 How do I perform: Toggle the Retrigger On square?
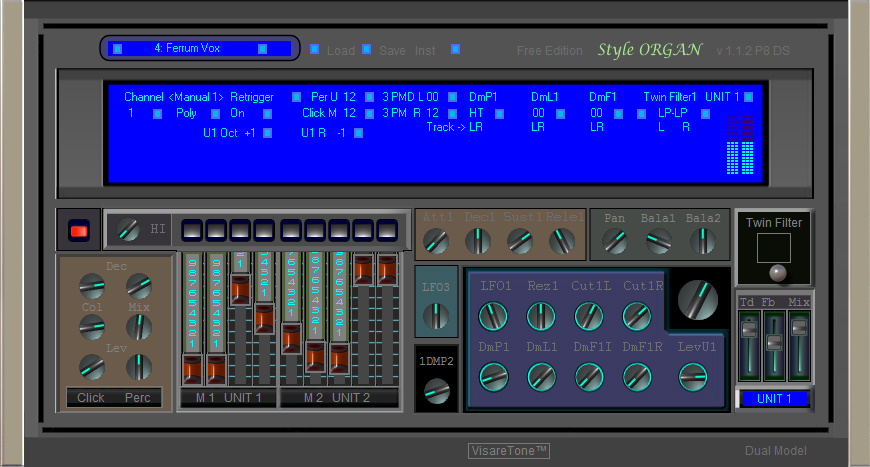(x=267, y=114)
